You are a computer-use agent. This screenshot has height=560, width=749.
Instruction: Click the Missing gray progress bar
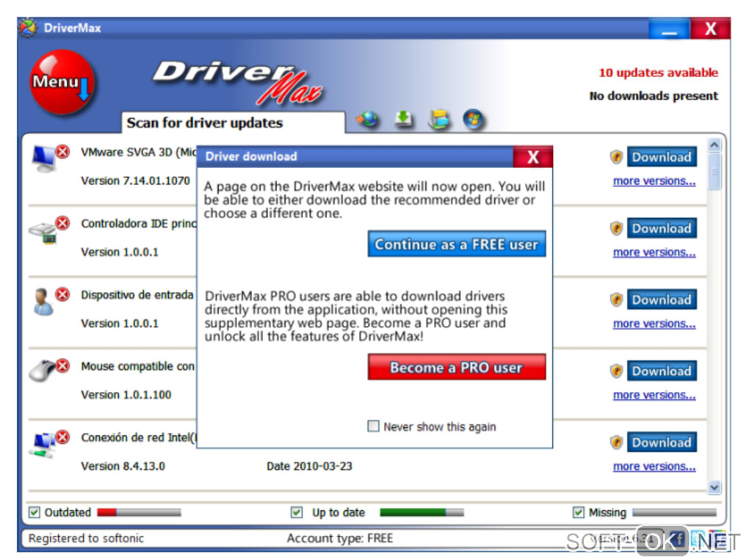pyautogui.click(x=675, y=512)
